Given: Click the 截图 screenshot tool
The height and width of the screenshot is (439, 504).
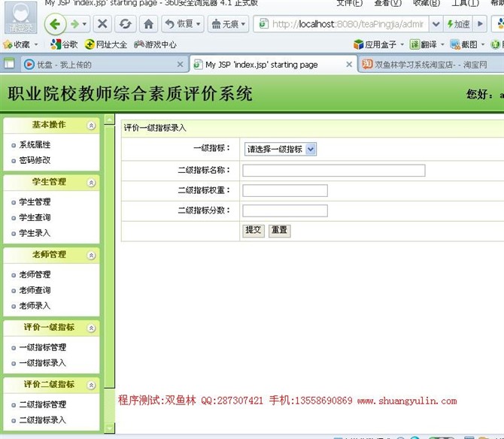Looking at the screenshot, I should [x=466, y=44].
